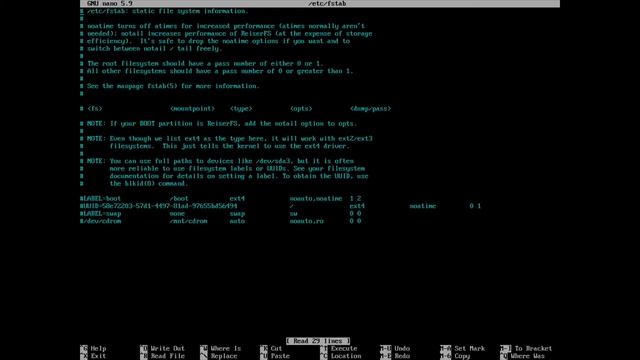Click the Replace shortcut
The height and width of the screenshot is (360, 640).
point(219,356)
